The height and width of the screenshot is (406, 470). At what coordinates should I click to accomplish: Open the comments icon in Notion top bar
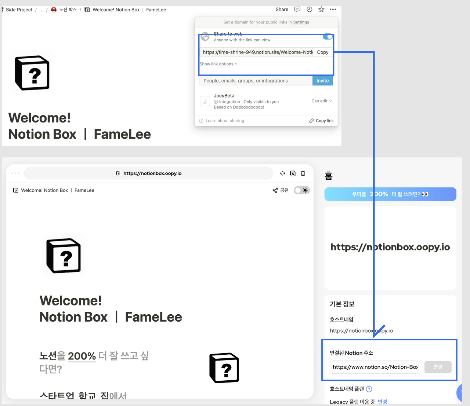[x=297, y=9]
